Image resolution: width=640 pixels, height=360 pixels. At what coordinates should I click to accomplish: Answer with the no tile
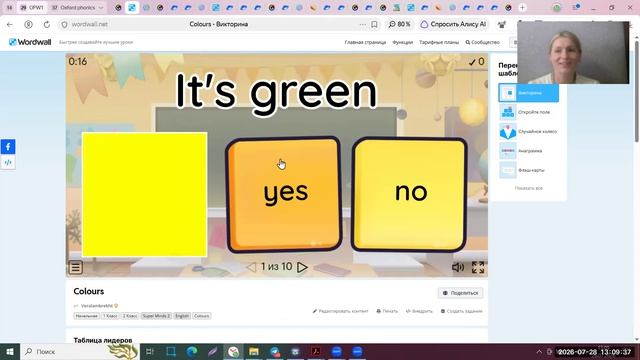409,194
